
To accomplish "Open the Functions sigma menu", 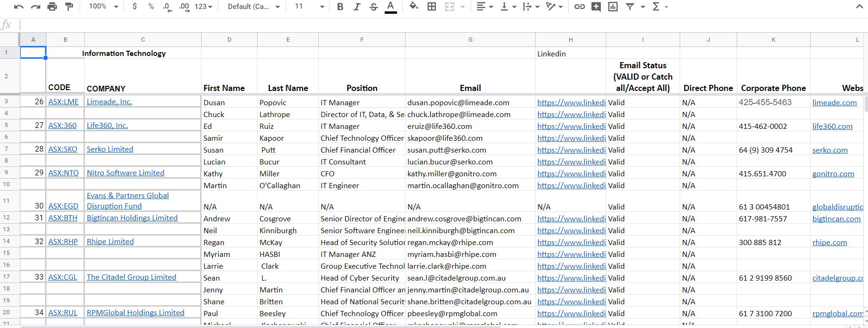I will click(x=660, y=7).
